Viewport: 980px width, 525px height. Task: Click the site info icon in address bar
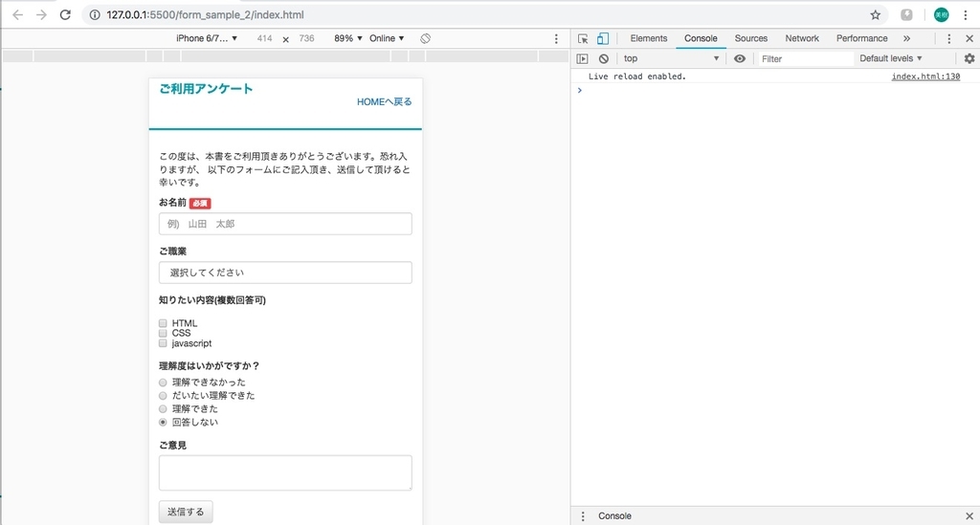(95, 15)
